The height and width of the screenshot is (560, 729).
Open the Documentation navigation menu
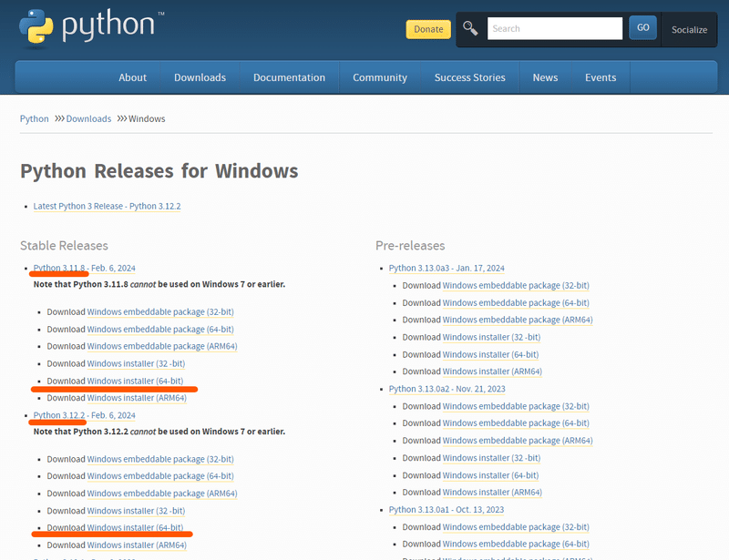pyautogui.click(x=289, y=77)
